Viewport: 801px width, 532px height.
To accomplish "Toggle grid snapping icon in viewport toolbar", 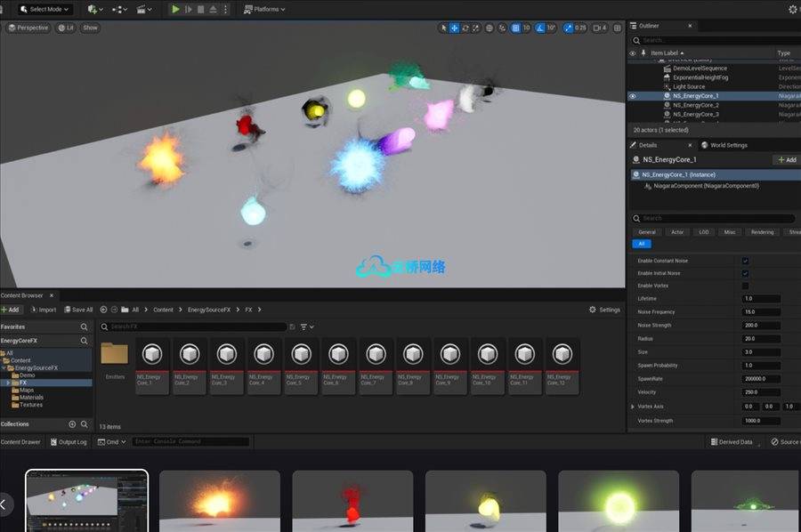I will click(515, 28).
